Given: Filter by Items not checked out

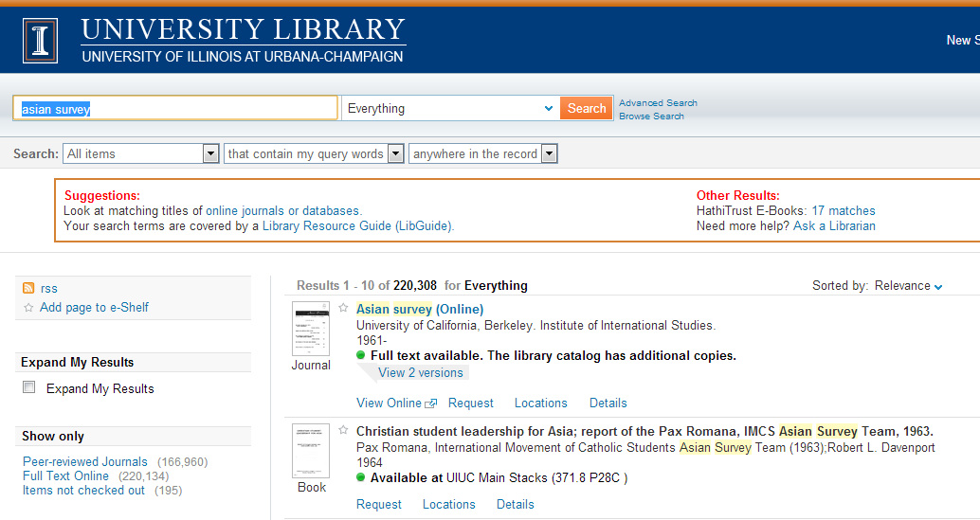Looking at the screenshot, I should click(x=83, y=491).
